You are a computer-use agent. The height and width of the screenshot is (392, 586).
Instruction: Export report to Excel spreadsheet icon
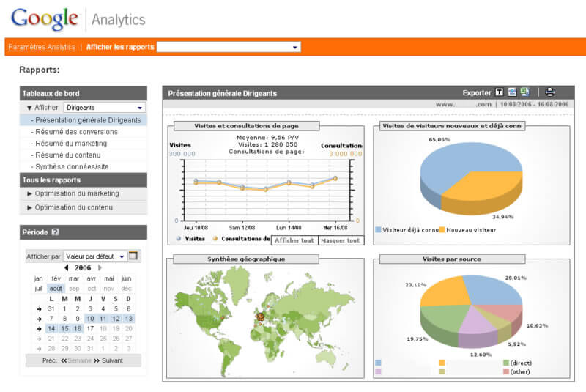[x=525, y=92]
